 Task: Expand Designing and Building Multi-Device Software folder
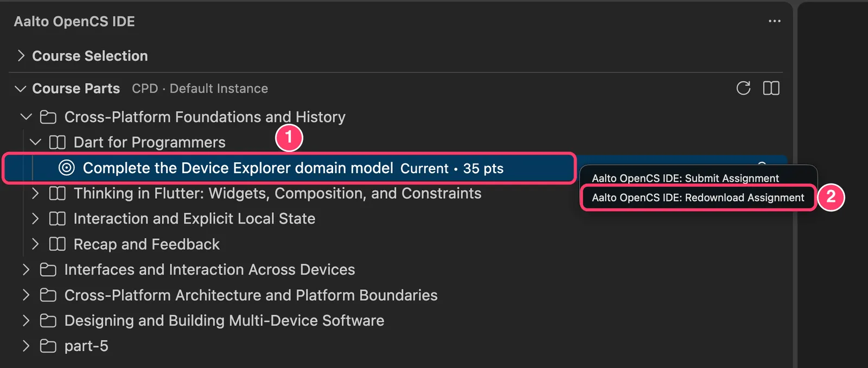point(26,321)
